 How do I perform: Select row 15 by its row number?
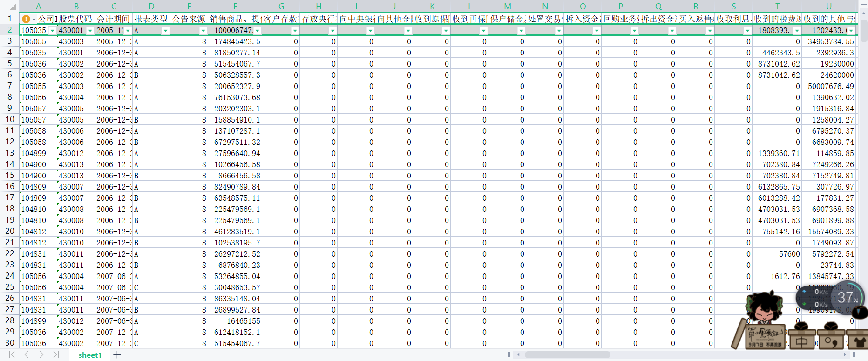(10, 175)
